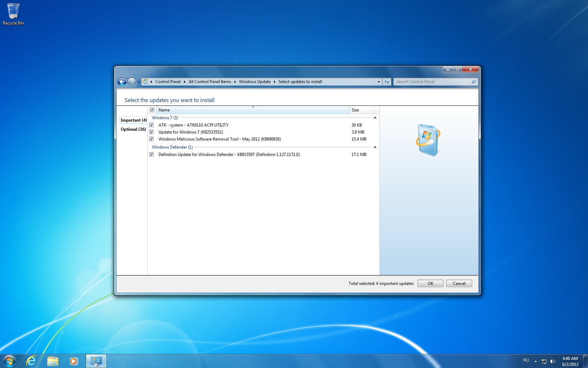The height and width of the screenshot is (368, 588).
Task: Uncheck ATK0110 ACPI UTILITY update
Action: (x=152, y=125)
